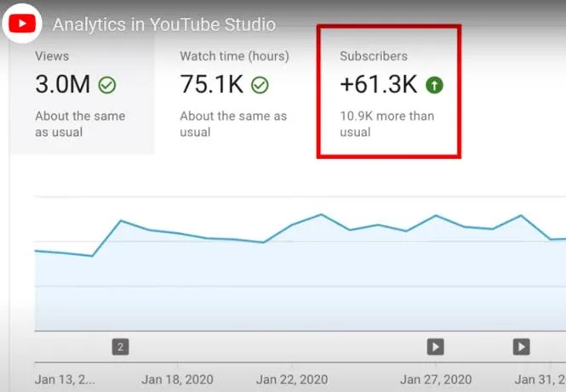Click the Jan 27, 2020 axis label
This screenshot has width=566, height=392.
pos(436,379)
